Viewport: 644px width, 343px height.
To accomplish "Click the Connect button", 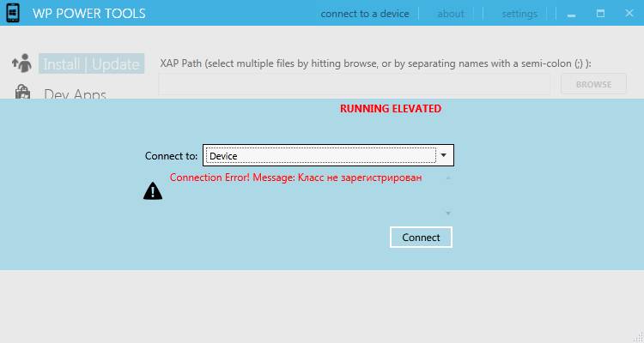I will (x=421, y=238).
